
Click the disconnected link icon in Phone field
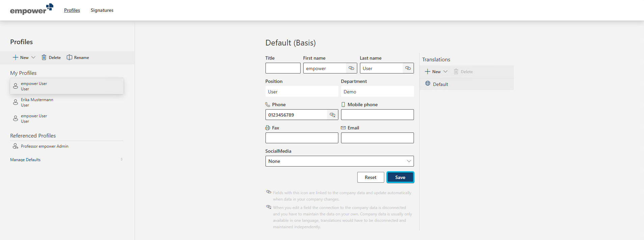pos(332,115)
